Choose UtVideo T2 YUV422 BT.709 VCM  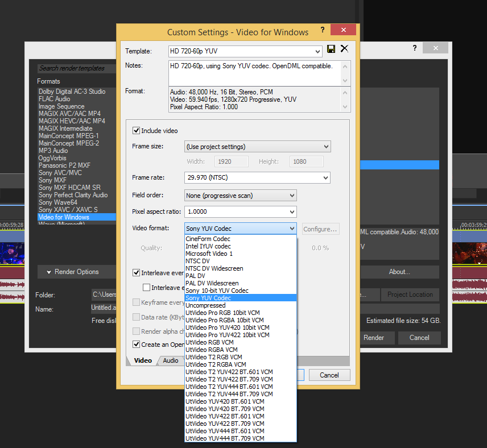241,379
